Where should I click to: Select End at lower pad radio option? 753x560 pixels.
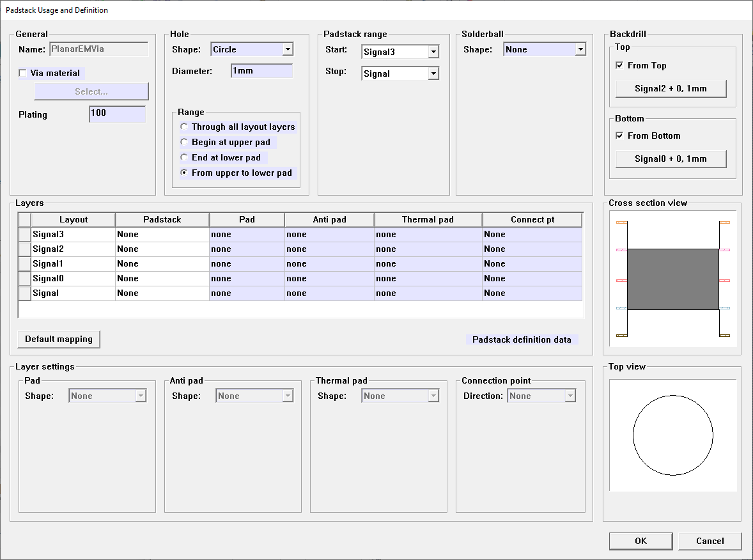[184, 157]
